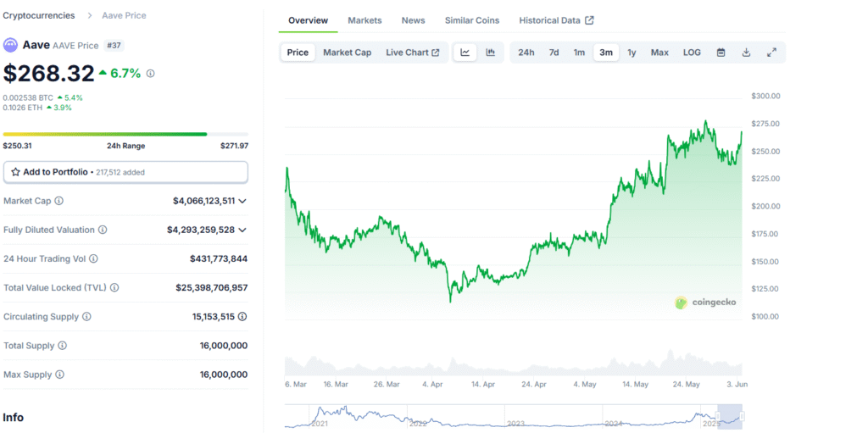The image size is (868, 433).
Task: Select the Max time range
Action: pyautogui.click(x=659, y=53)
